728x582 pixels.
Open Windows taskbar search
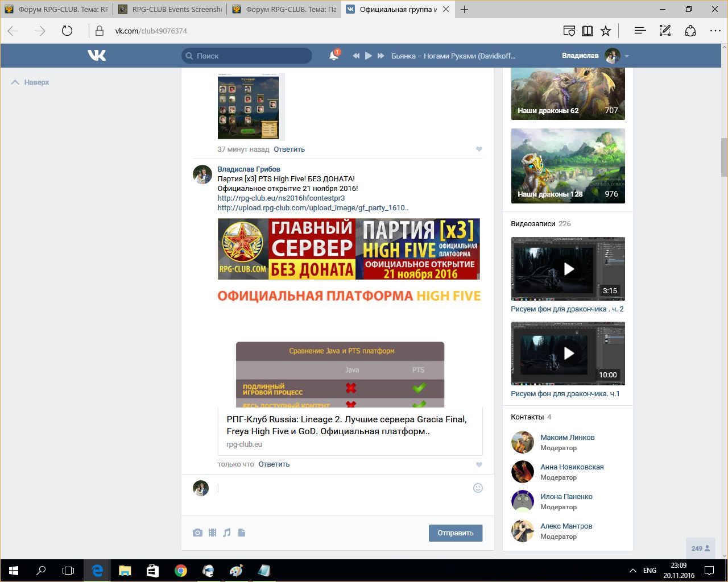[41, 570]
